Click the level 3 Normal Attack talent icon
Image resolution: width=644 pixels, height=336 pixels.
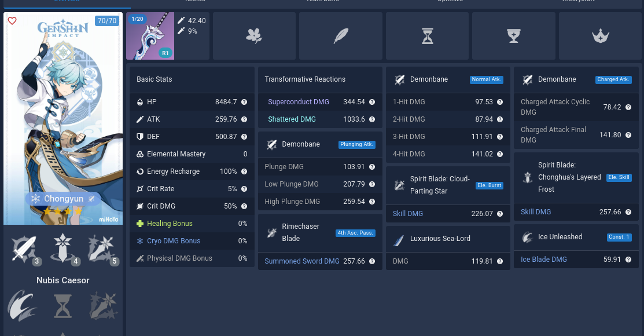click(x=24, y=247)
